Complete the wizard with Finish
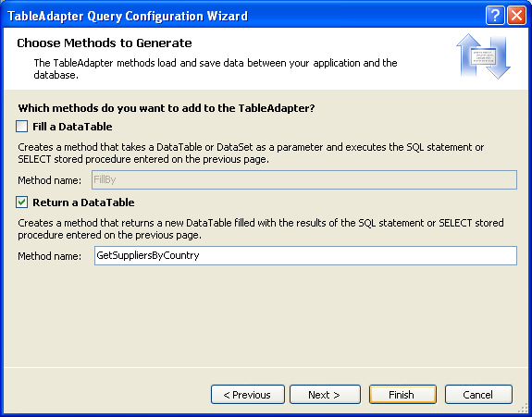Image resolution: width=532 pixels, height=417 pixels. (402, 395)
